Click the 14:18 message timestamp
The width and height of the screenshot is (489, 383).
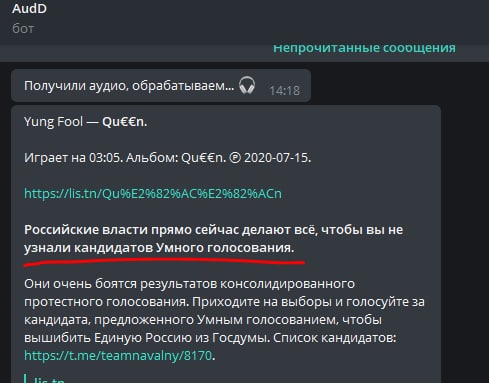[284, 91]
